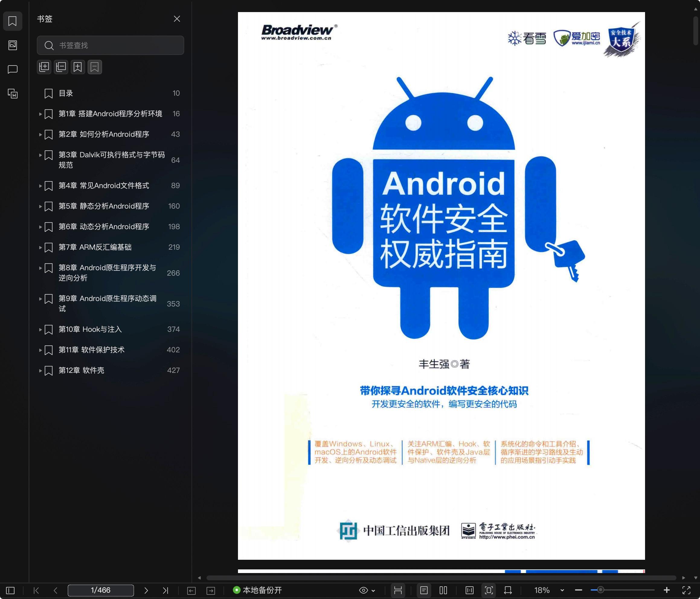Expand the 第1章 搭建Android程序分析环境 bookmark
Screen dimensions: 700x599
click(40, 114)
